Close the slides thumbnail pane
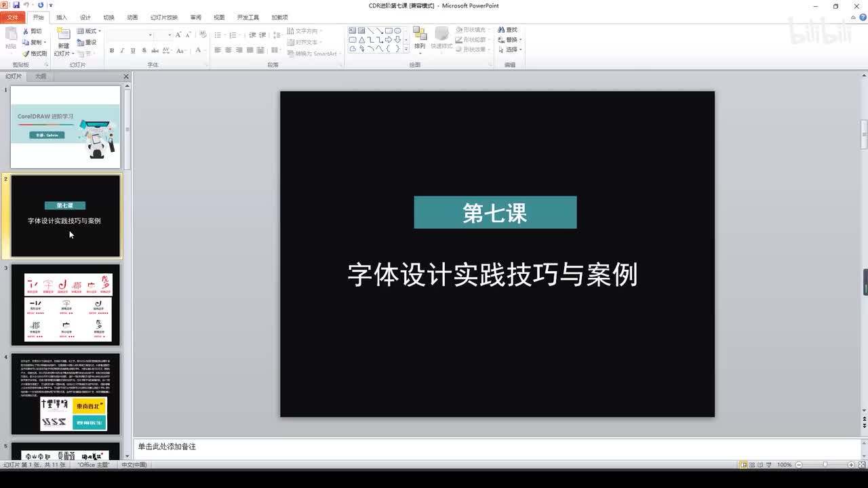 126,77
